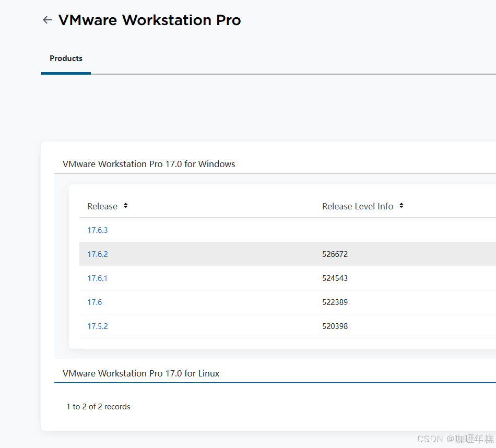Sort by the Release column arrows icon

point(126,206)
